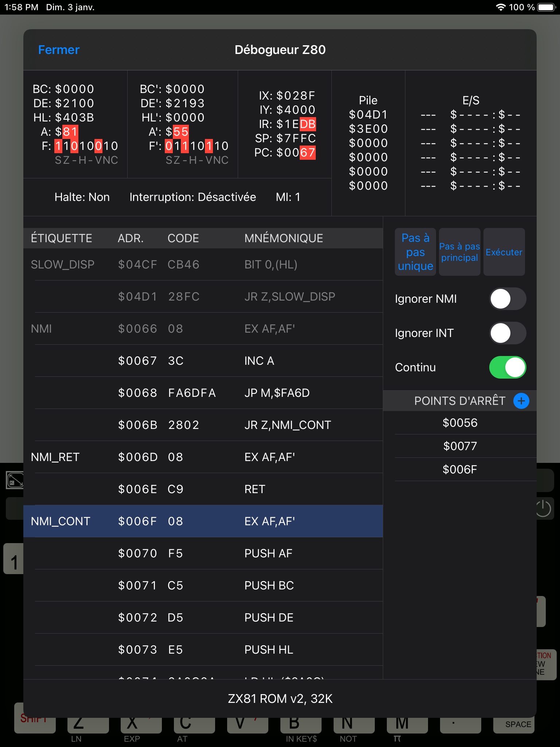Select the PUSH DE row
The height and width of the screenshot is (747, 560).
click(x=203, y=618)
